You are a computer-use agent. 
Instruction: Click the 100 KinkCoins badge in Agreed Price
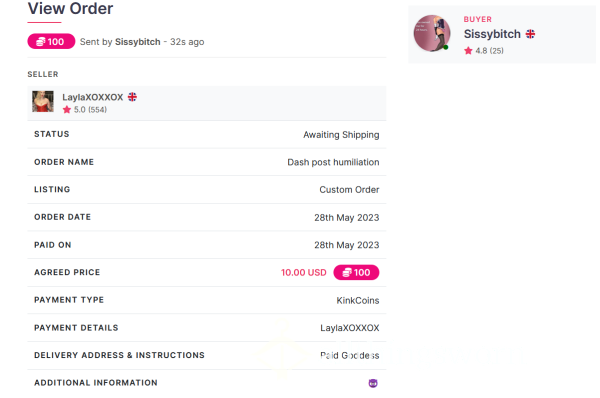[356, 272]
